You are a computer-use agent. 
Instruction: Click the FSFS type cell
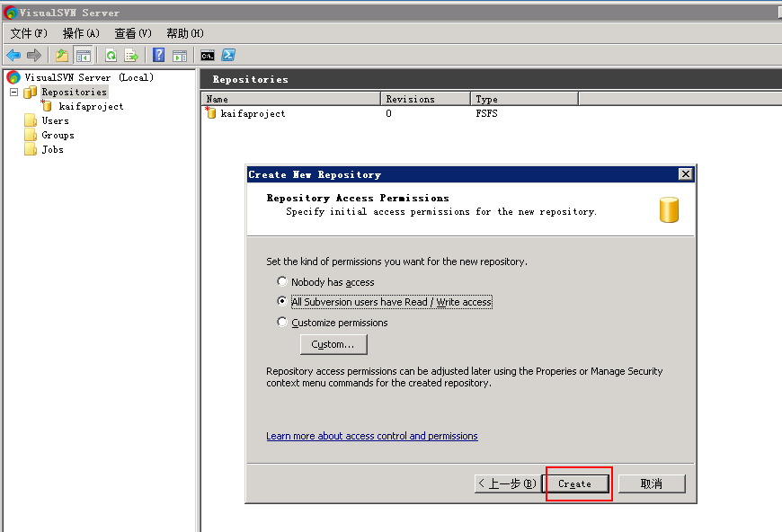click(487, 113)
